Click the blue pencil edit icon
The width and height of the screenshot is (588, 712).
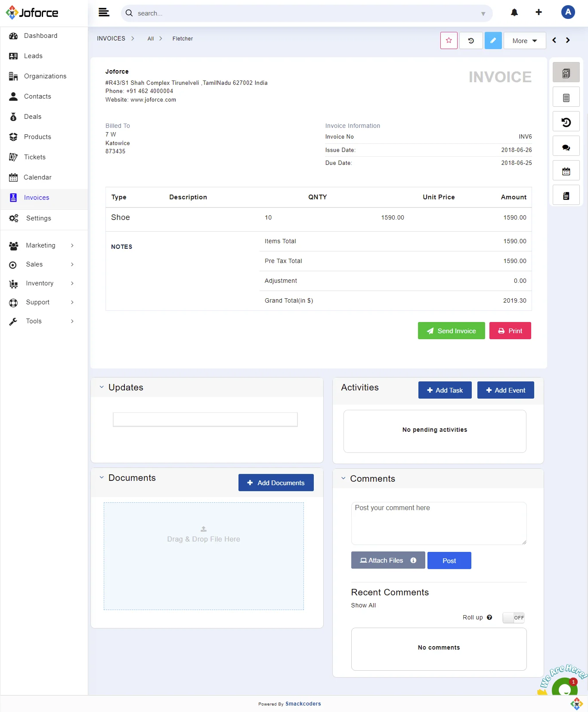493,40
